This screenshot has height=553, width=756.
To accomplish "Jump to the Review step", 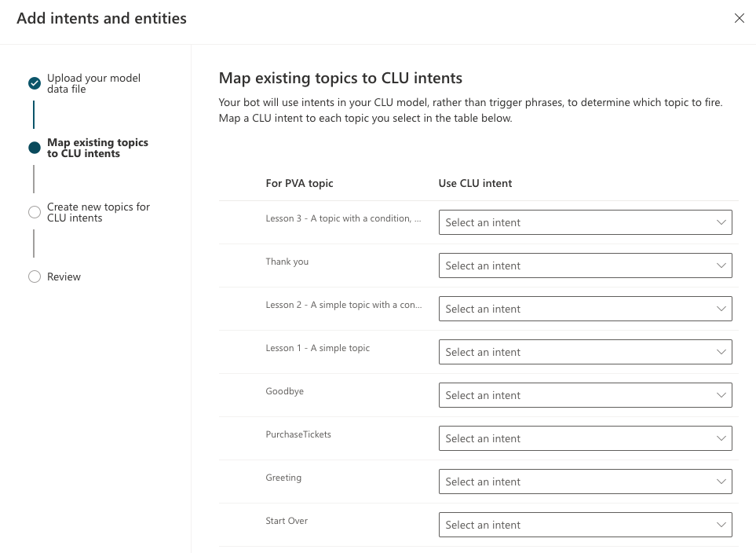I will 64,276.
